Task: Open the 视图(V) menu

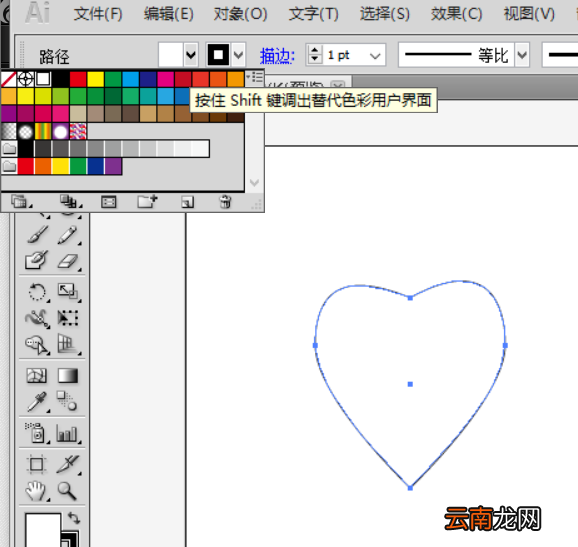Action: pos(529,14)
